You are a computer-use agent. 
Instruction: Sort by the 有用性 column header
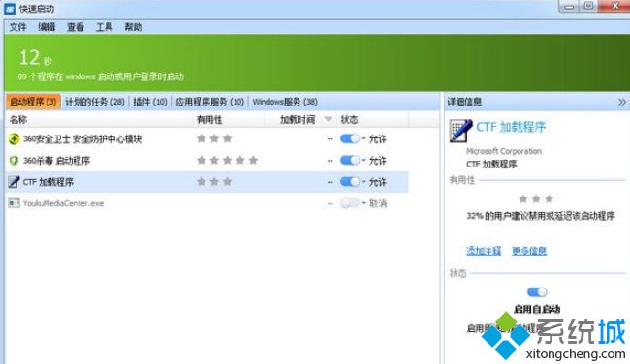[x=209, y=119]
